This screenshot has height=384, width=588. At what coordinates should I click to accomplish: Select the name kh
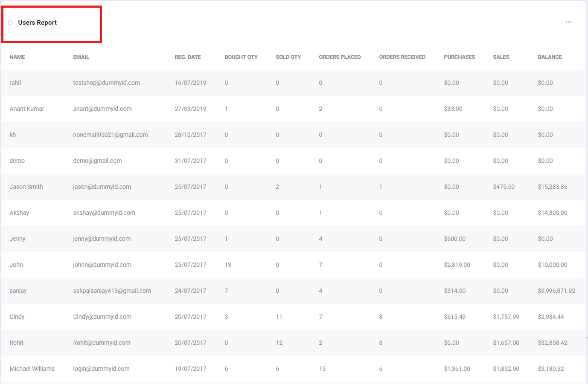[x=13, y=135]
